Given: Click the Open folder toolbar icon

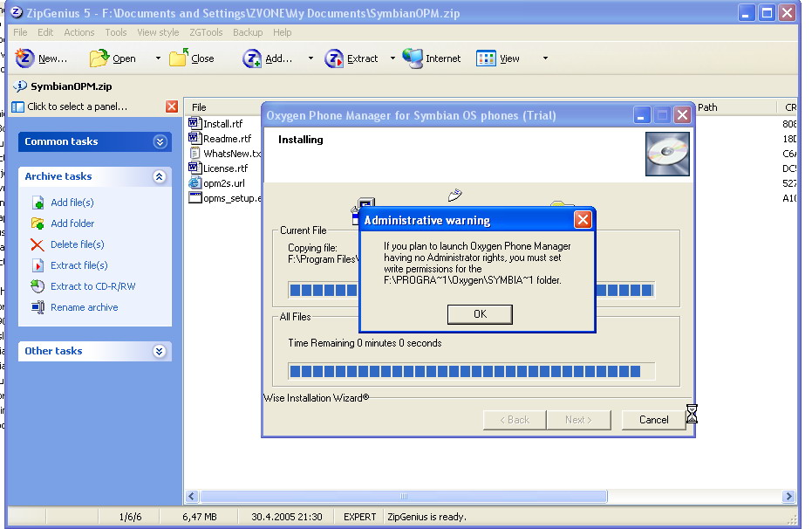Looking at the screenshot, I should coord(99,58).
